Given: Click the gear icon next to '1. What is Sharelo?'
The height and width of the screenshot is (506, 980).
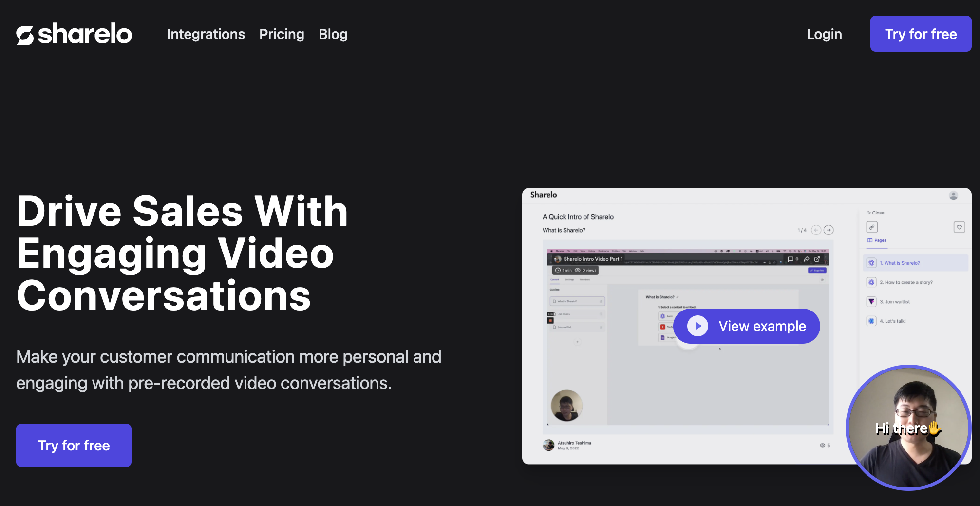Looking at the screenshot, I should click(871, 263).
